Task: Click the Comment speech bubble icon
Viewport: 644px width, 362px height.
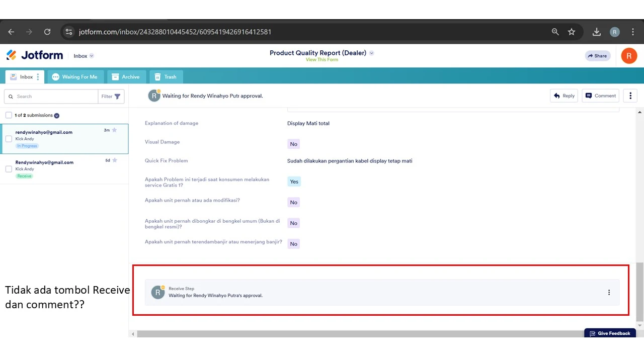Action: tap(588, 96)
